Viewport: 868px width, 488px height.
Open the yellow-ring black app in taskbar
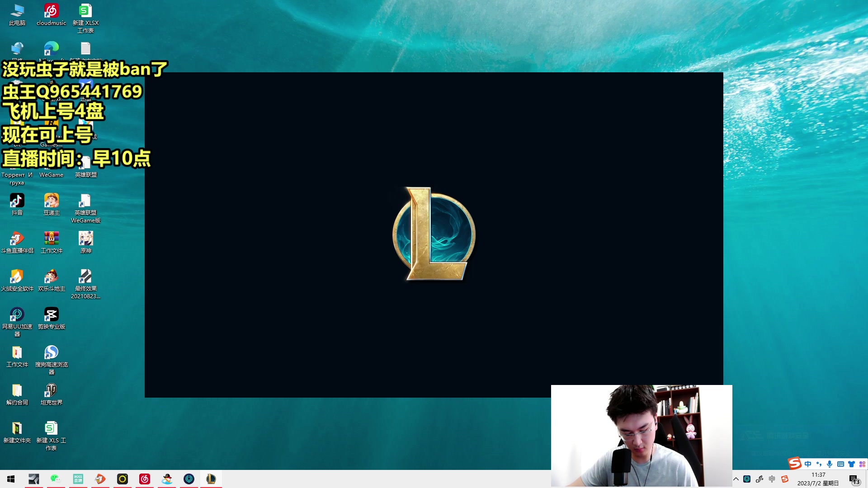(122, 479)
